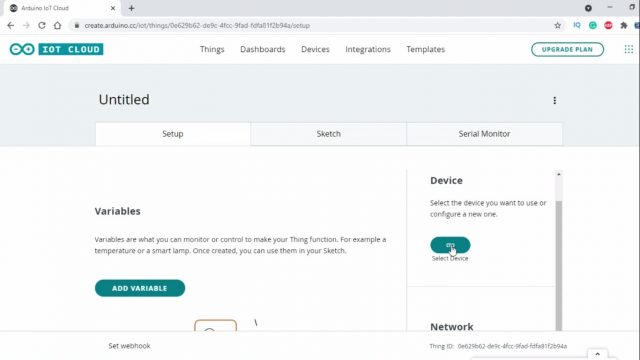640x360 pixels.
Task: Click the Untitled thing name to rename
Action: [124, 100]
